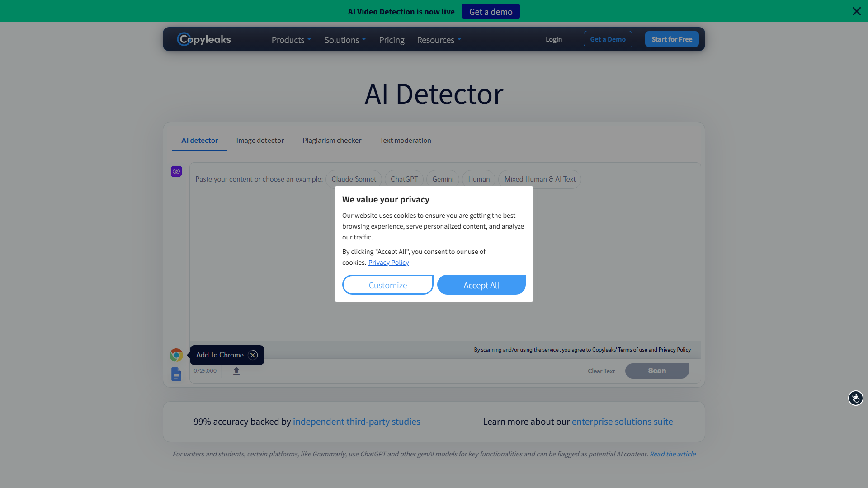868x488 pixels.
Task: Dismiss the Add To Chrome tooltip
Action: (253, 355)
